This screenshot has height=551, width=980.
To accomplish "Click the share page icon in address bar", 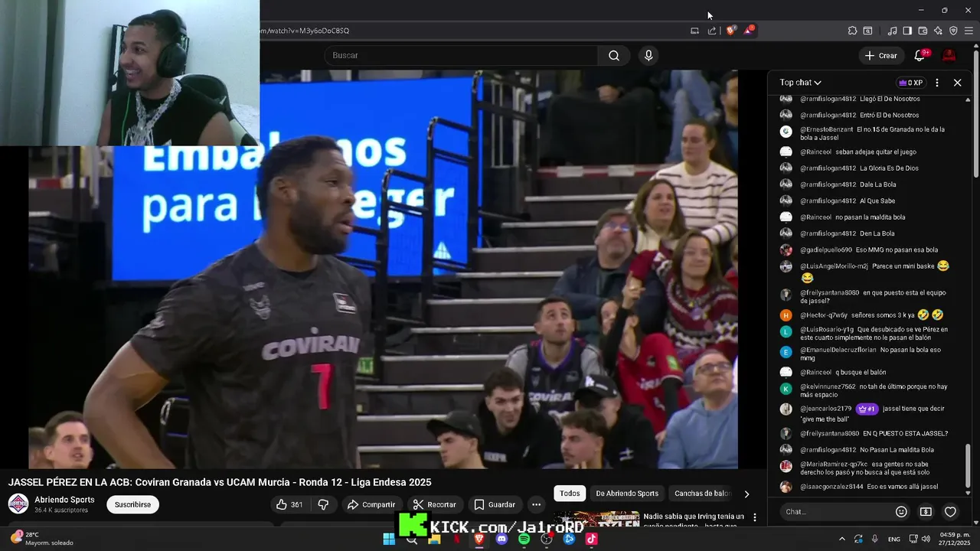I will (x=712, y=31).
